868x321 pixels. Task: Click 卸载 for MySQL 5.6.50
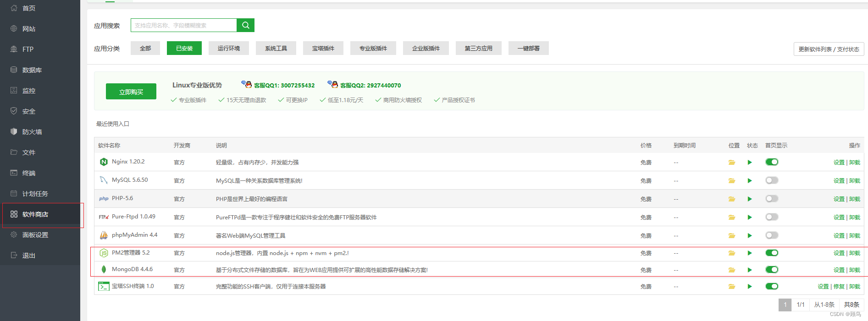[855, 181]
